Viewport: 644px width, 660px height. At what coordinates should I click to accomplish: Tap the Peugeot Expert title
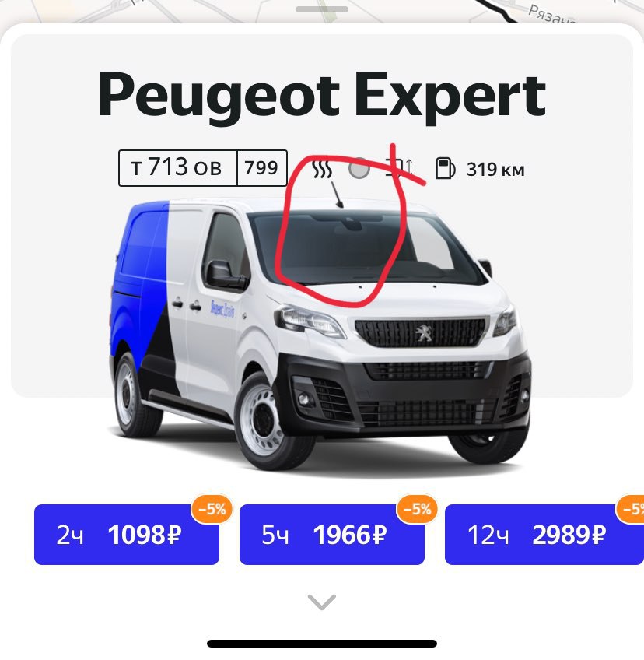click(x=322, y=97)
